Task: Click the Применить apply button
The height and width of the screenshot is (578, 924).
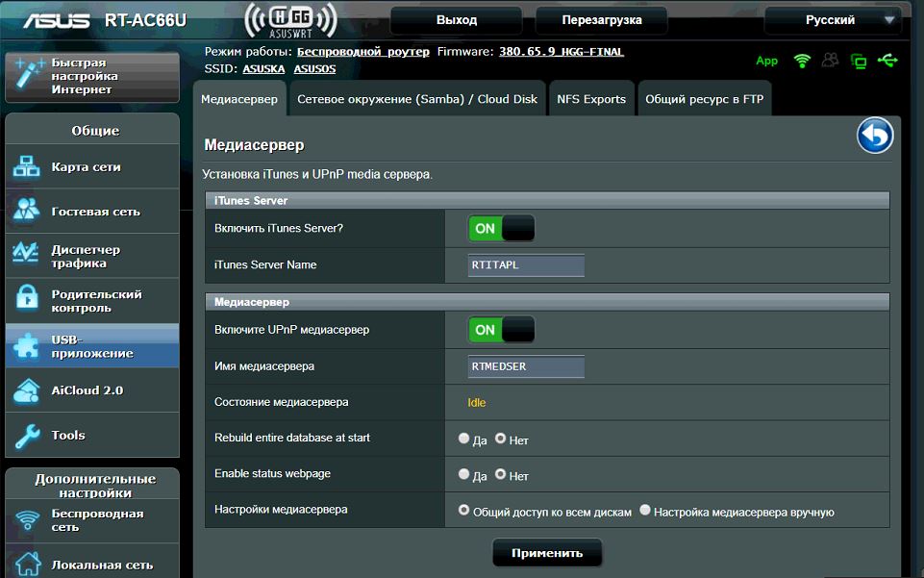Action: (547, 553)
